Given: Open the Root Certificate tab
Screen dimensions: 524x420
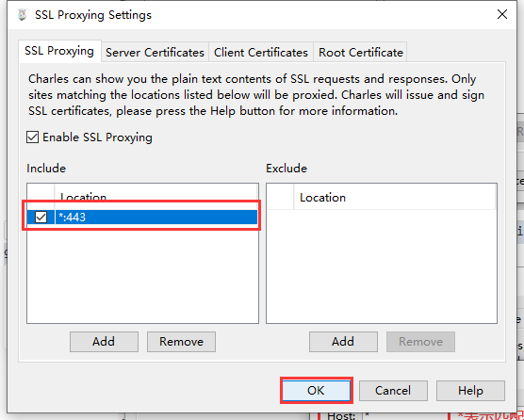Looking at the screenshot, I should pyautogui.click(x=360, y=53).
